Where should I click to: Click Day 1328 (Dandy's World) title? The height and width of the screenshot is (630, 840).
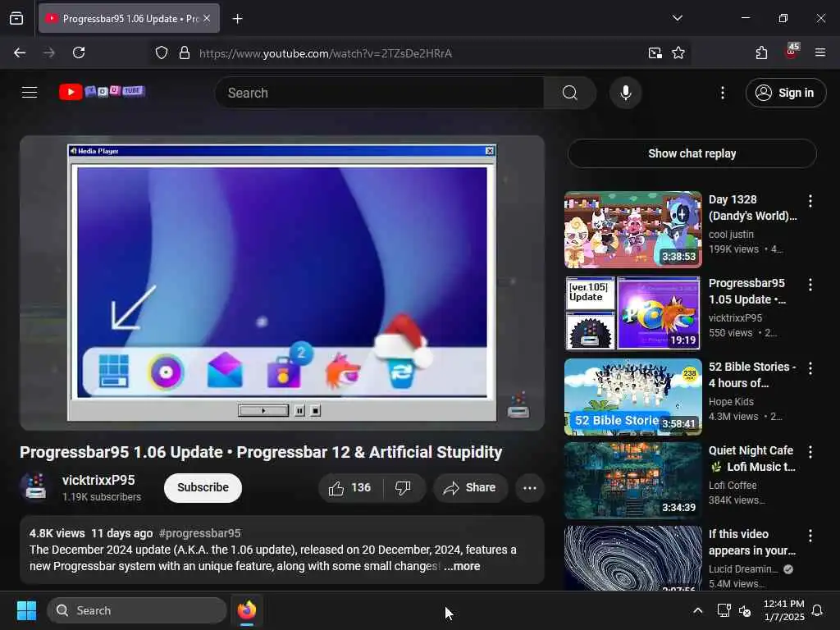click(x=753, y=208)
